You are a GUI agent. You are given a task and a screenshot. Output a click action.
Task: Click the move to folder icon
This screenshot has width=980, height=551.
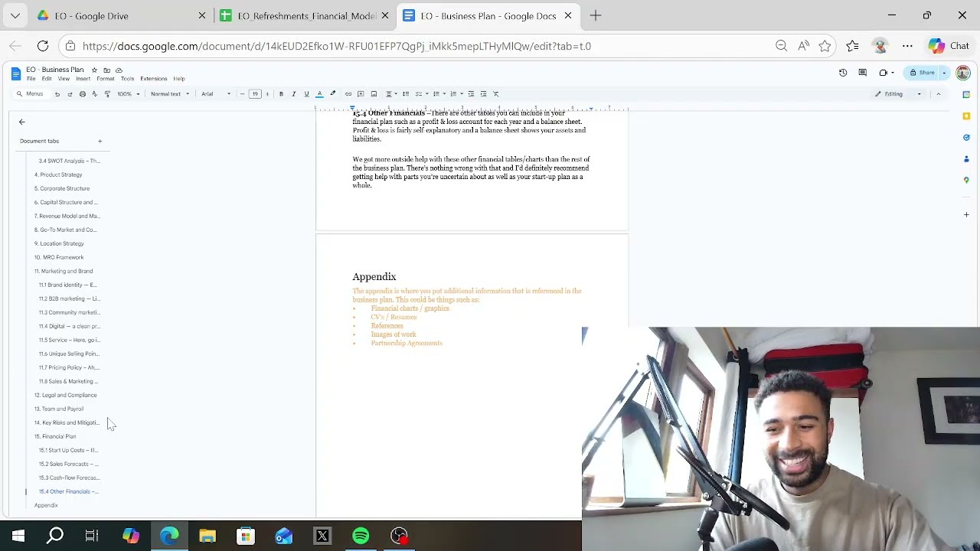pos(106,70)
